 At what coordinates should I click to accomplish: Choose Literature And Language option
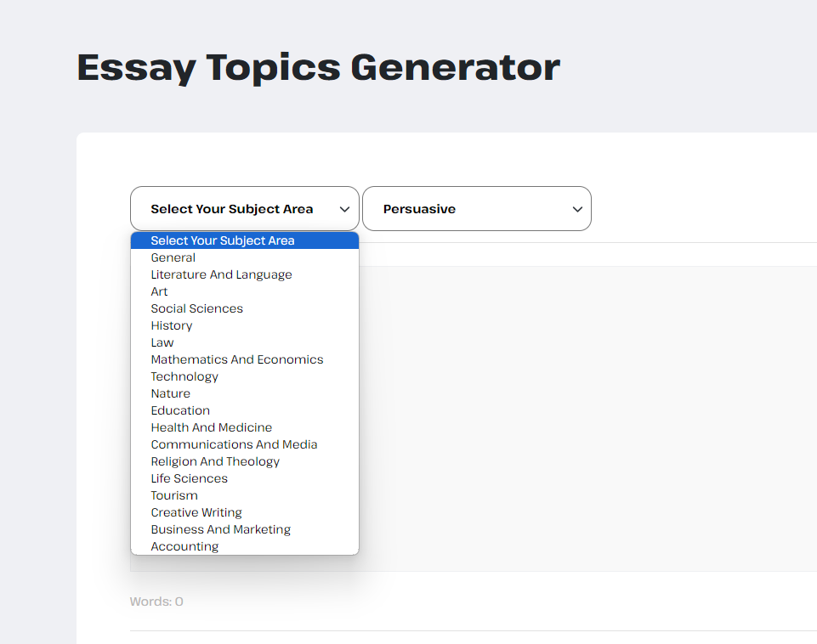click(244, 275)
